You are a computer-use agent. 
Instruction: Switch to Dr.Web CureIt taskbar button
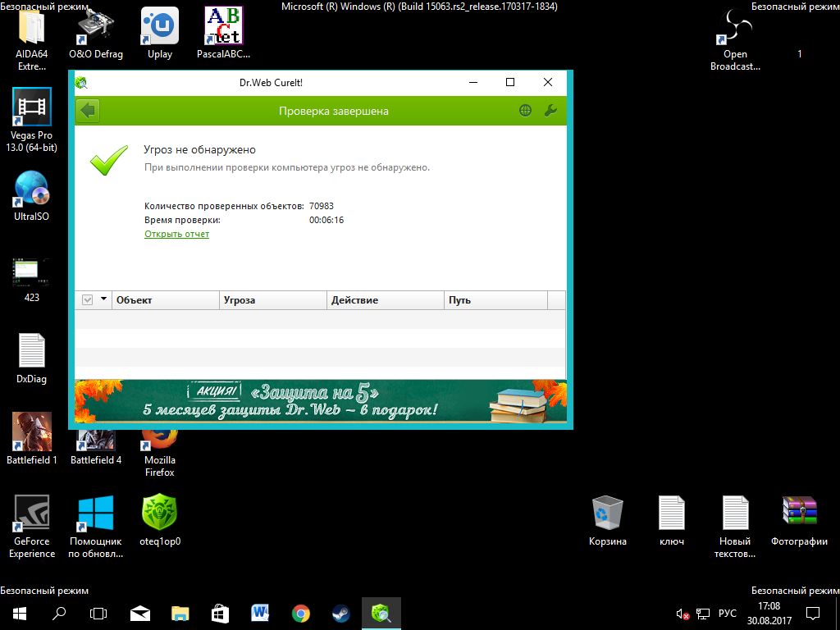click(x=381, y=614)
